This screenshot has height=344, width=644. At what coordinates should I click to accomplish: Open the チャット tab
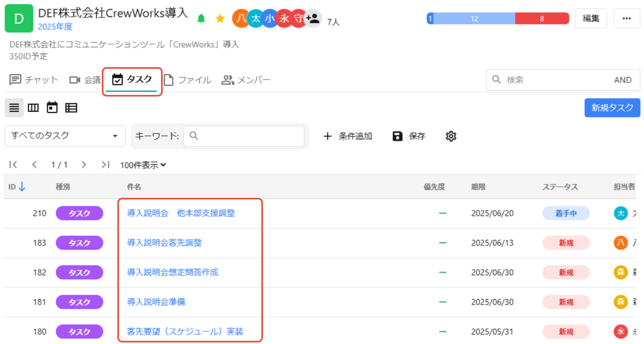34,80
